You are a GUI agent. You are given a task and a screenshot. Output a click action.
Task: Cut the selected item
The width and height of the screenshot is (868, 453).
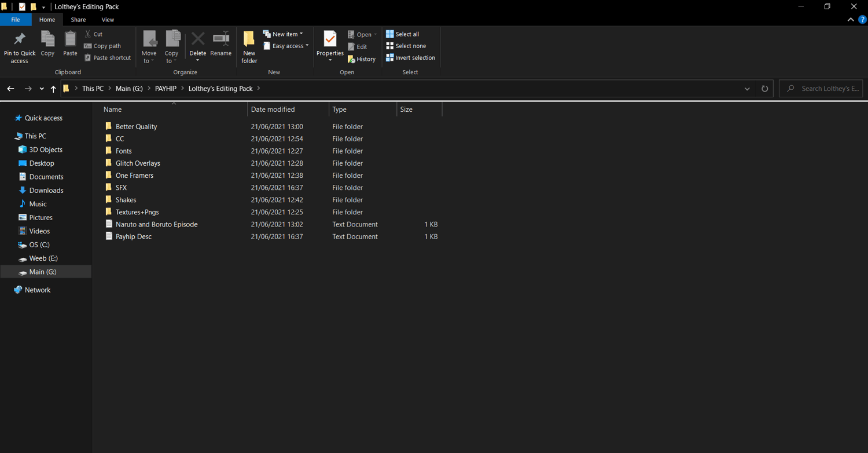[x=94, y=34]
